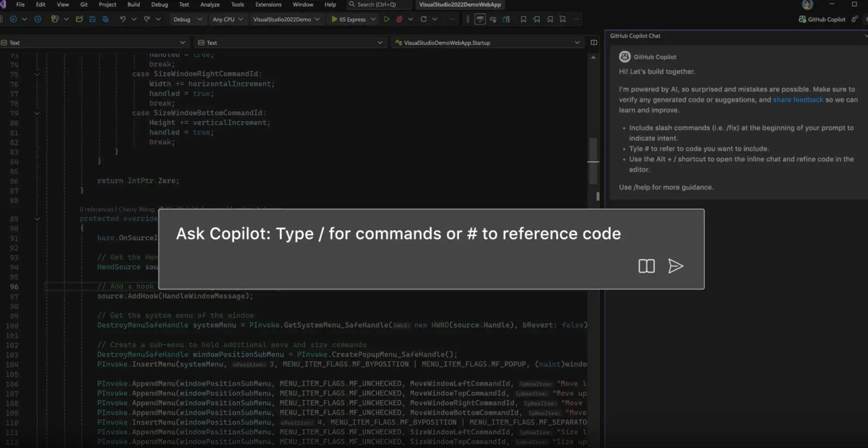Collapse the method at line 89
868x448 pixels.
click(x=37, y=219)
